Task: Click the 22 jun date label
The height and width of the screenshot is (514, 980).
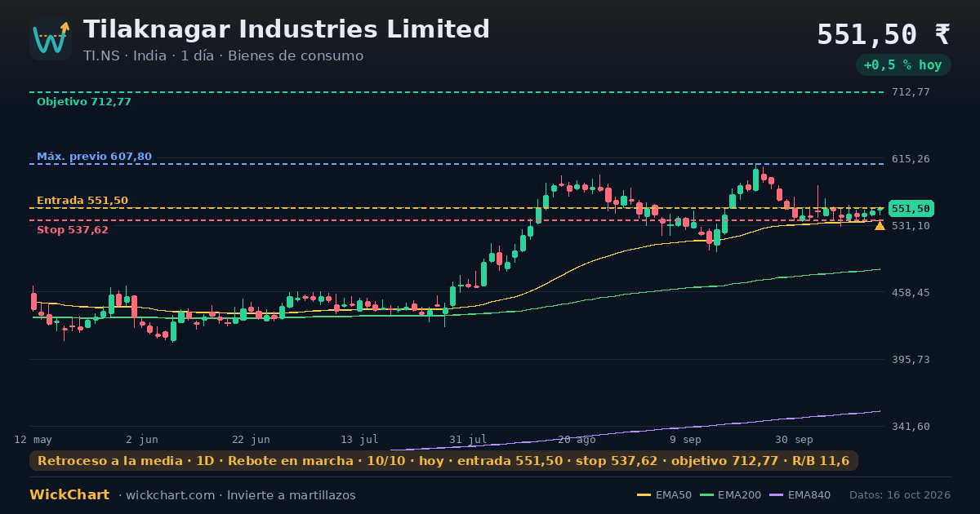Action: (251, 440)
